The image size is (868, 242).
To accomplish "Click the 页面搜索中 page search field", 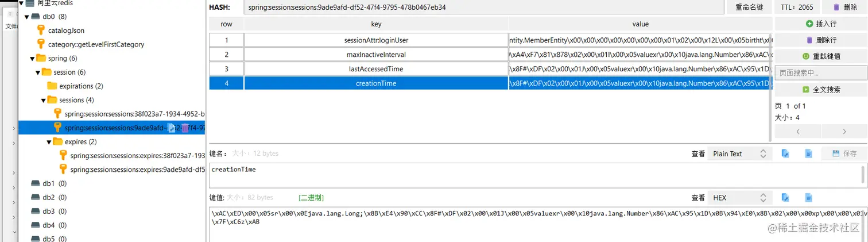I will pyautogui.click(x=821, y=73).
